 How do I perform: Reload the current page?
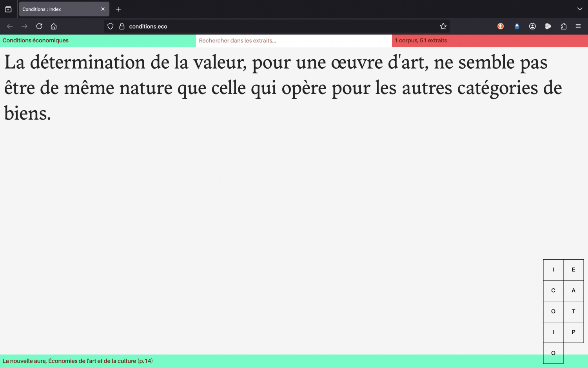point(39,26)
